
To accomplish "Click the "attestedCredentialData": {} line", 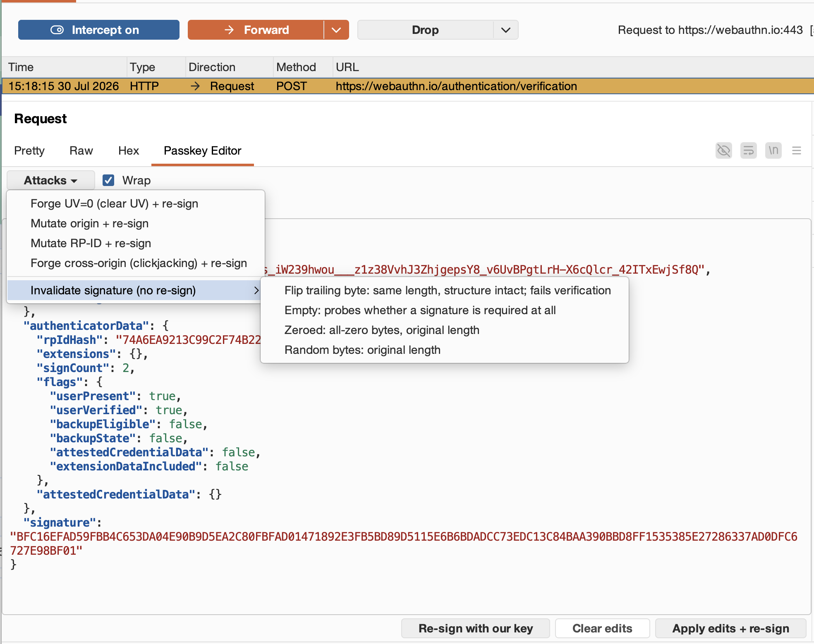I will pos(129,494).
